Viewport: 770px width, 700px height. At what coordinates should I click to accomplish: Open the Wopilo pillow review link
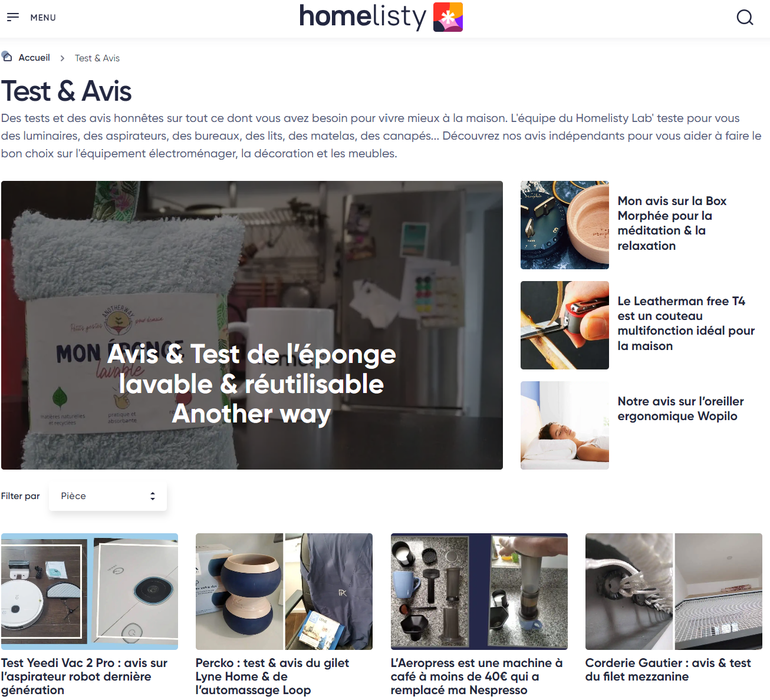[x=680, y=408]
